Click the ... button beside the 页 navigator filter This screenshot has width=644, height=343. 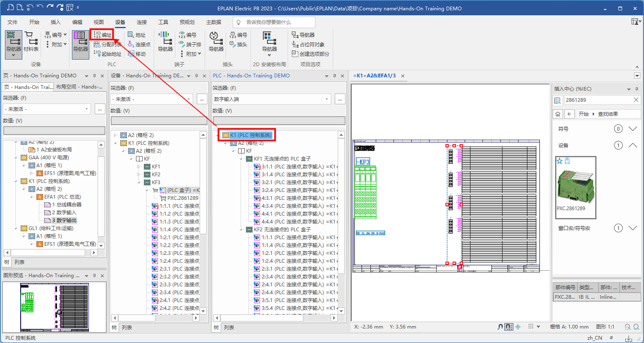pyautogui.click(x=100, y=109)
